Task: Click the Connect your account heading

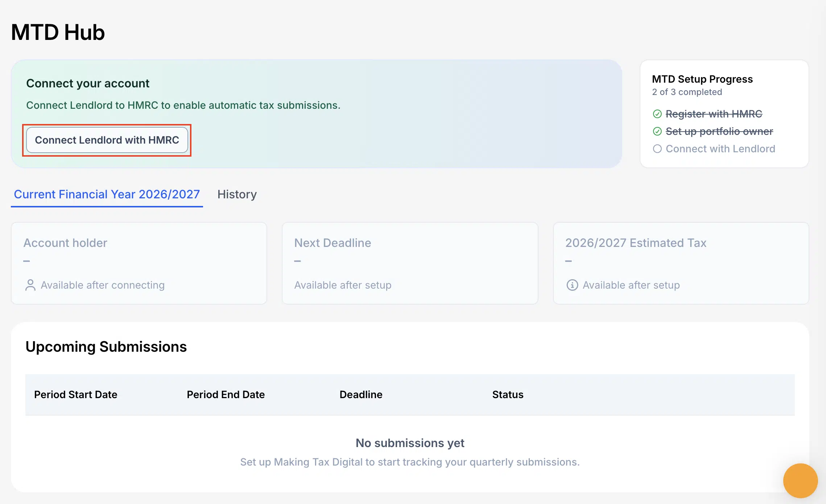Action: tap(88, 83)
